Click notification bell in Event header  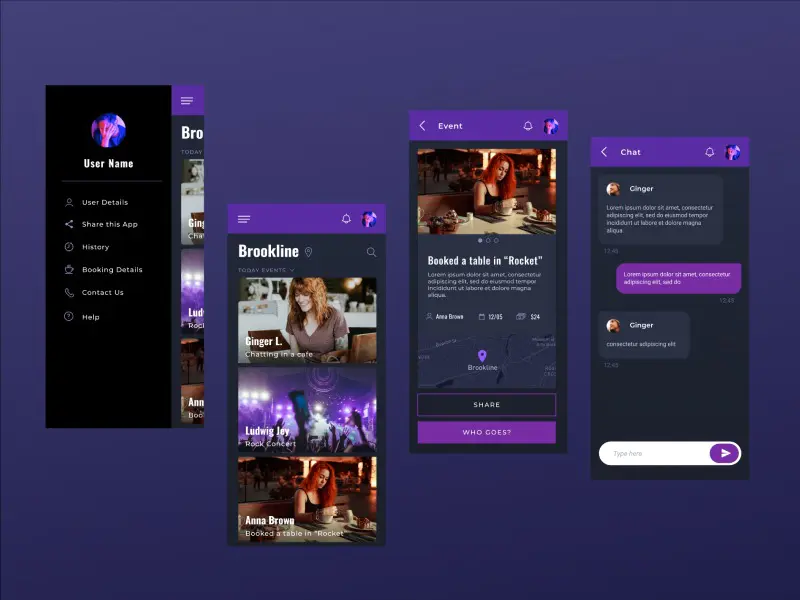[528, 126]
